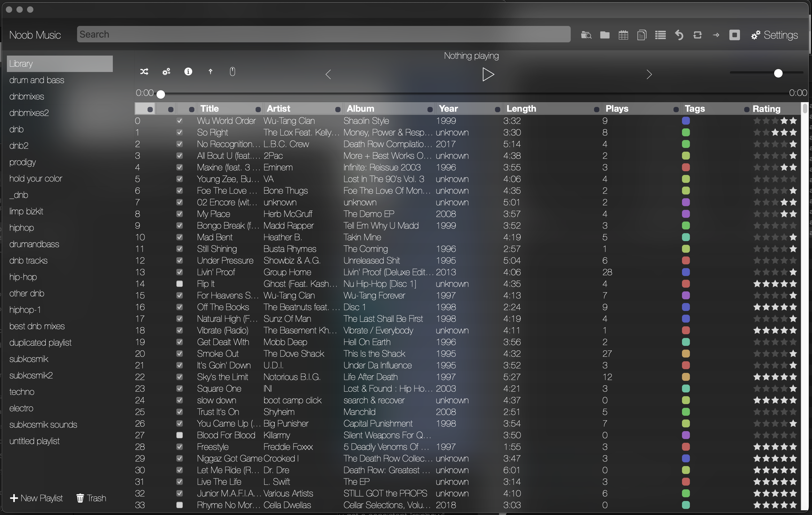The image size is (812, 515).
Task: Sort by the Plays column header
Action: (617, 109)
